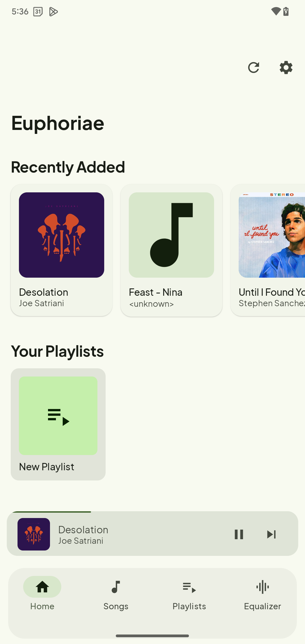The image size is (305, 644).
Task: Tap the battery charging status icon
Action: 286,12
